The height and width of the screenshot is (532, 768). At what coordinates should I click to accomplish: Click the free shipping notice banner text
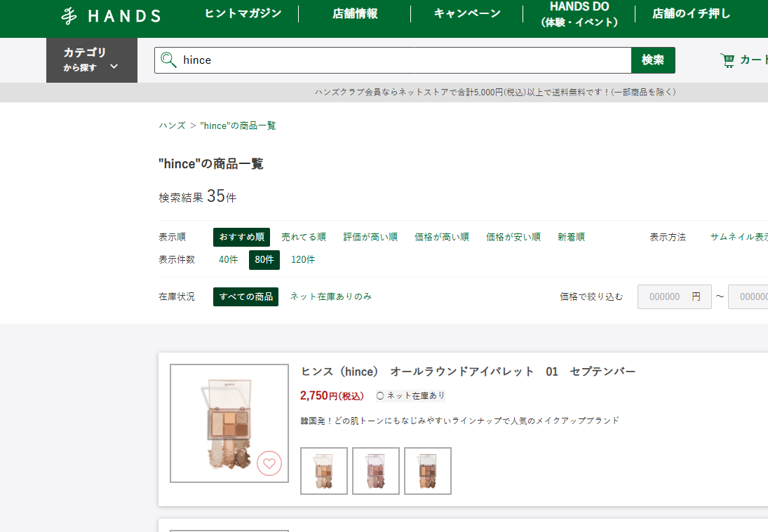tap(494, 92)
